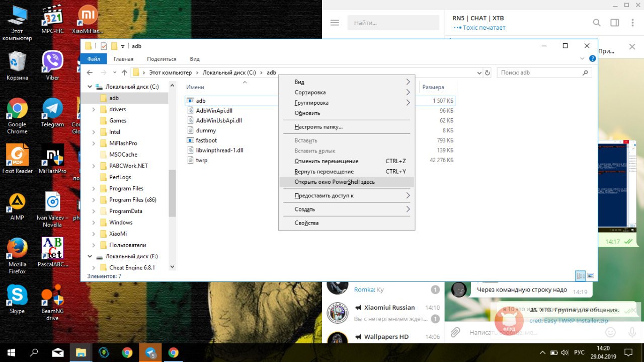Viewport: 644px width, 362px height.
Task: Click the Windows Start button
Action: 11,352
